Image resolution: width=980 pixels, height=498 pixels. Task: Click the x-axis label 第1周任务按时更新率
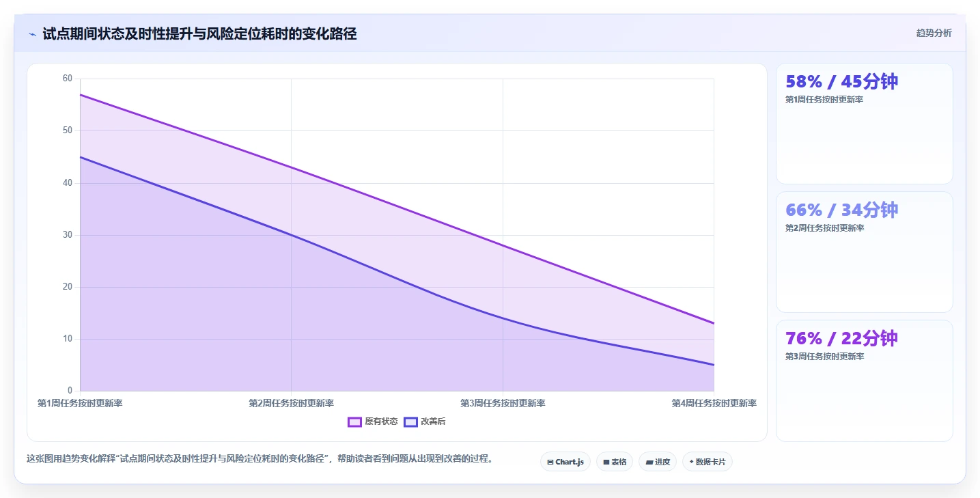(x=80, y=403)
